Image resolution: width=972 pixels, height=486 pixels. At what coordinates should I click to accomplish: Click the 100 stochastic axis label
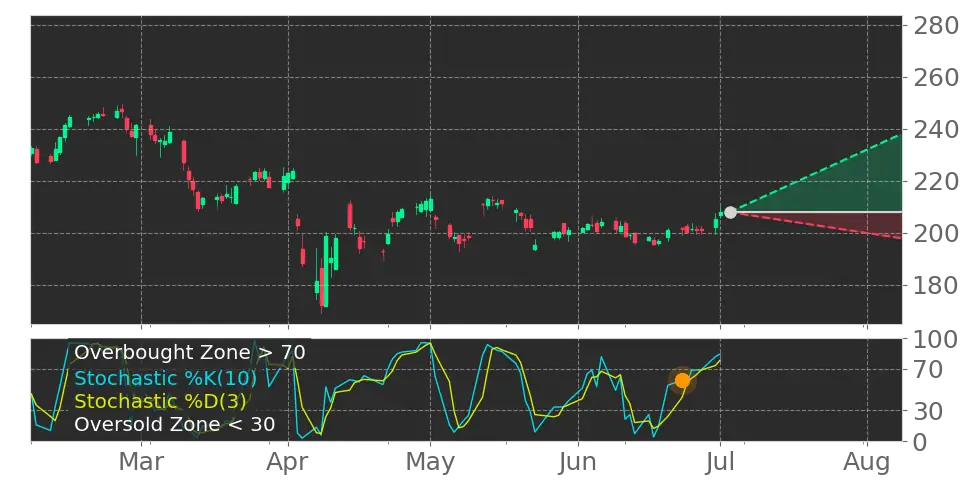934,340
